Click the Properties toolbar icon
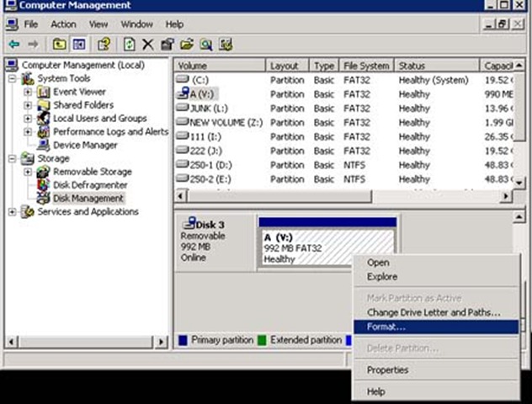The image size is (532, 404). pyautogui.click(x=167, y=45)
